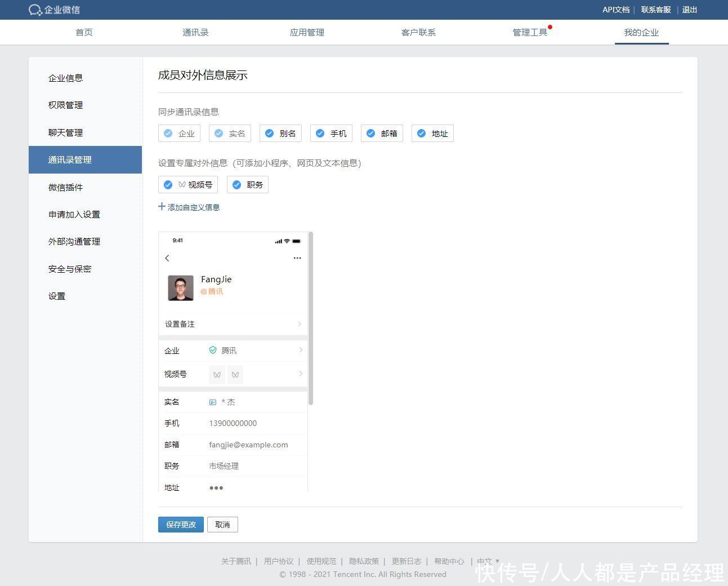728x586 pixels.
Task: Open the API文档 link
Action: pos(615,10)
